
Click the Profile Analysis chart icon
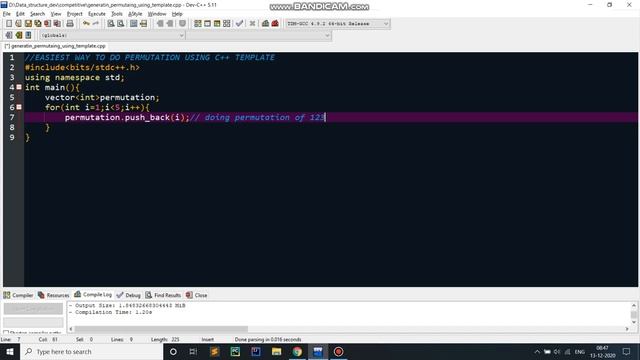point(265,24)
